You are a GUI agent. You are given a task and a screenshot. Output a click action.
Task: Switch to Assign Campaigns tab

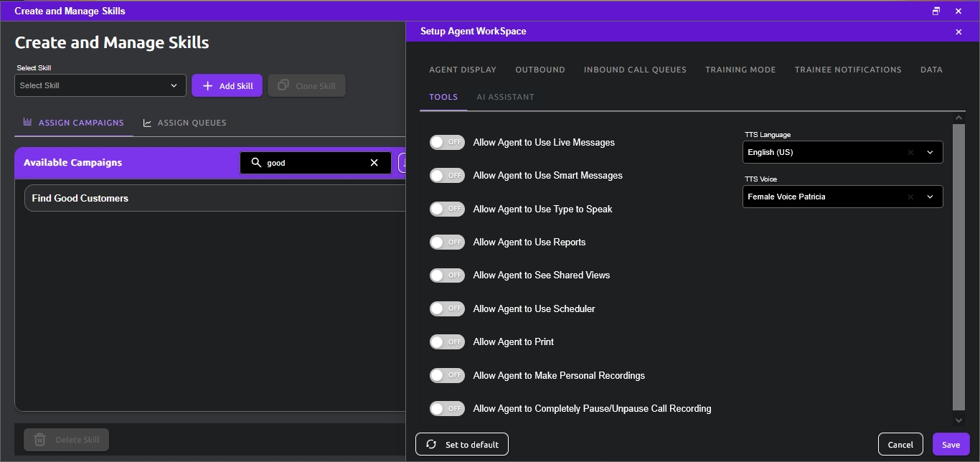[74, 123]
